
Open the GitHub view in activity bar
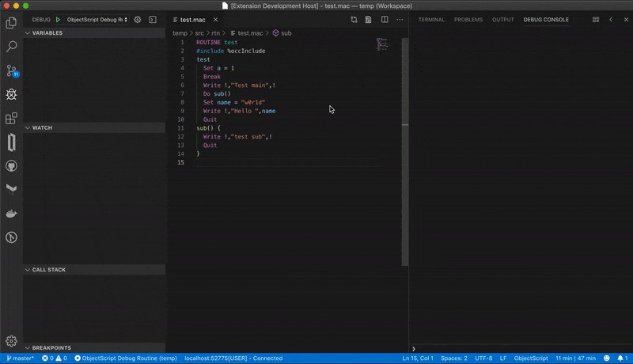[11, 166]
